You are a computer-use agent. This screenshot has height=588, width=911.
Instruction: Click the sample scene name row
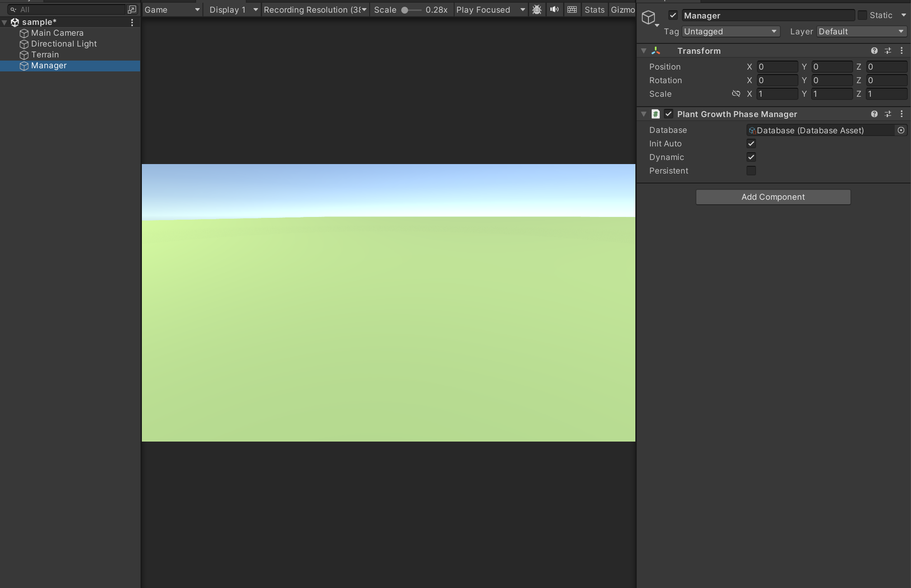[x=70, y=22]
